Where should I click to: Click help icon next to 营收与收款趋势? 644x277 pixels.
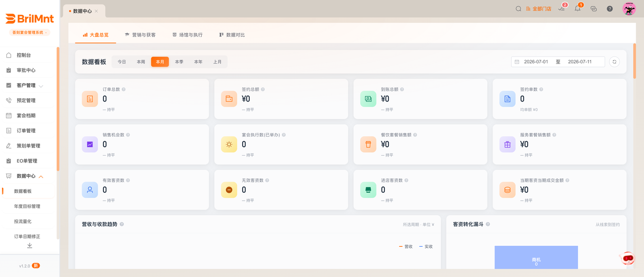[122, 224]
